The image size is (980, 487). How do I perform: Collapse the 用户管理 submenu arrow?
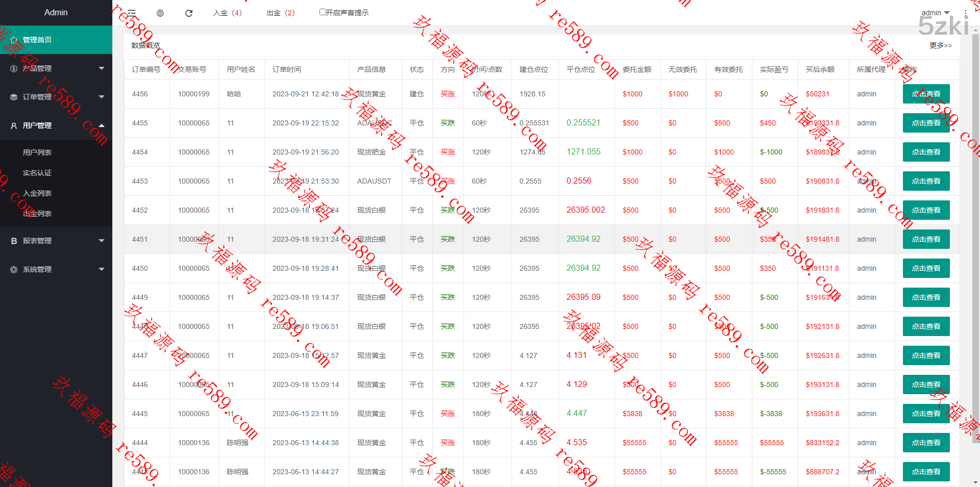(102, 125)
